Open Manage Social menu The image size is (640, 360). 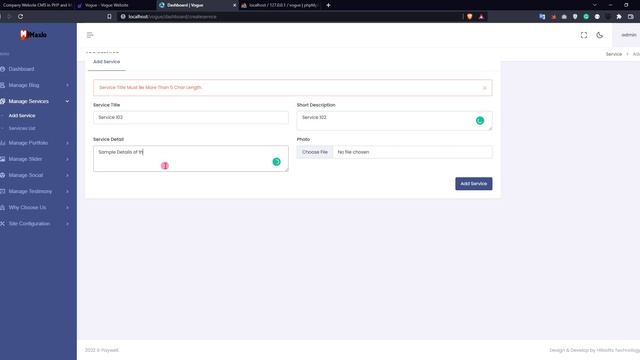(x=25, y=175)
